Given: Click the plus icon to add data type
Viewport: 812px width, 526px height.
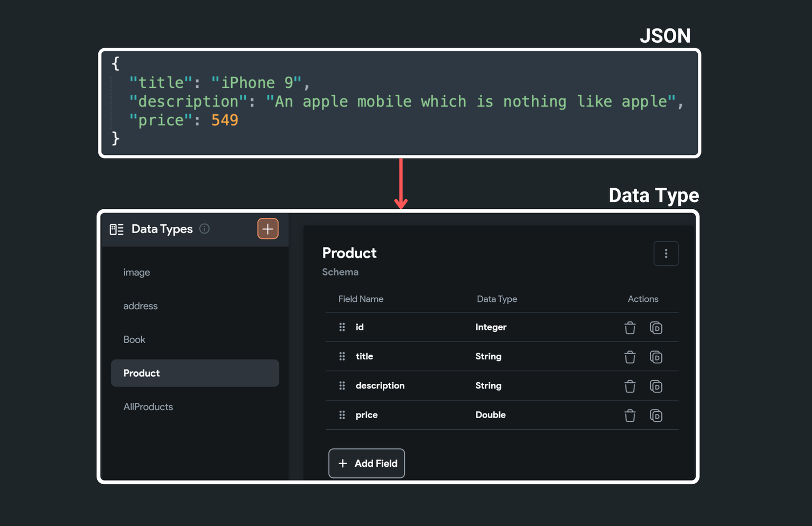Looking at the screenshot, I should [268, 229].
